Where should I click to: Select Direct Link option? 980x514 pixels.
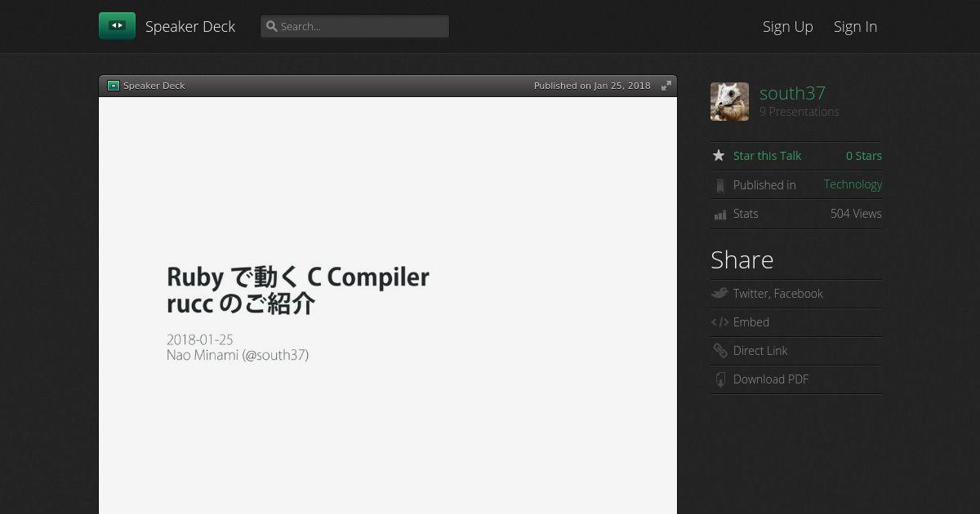click(760, 351)
